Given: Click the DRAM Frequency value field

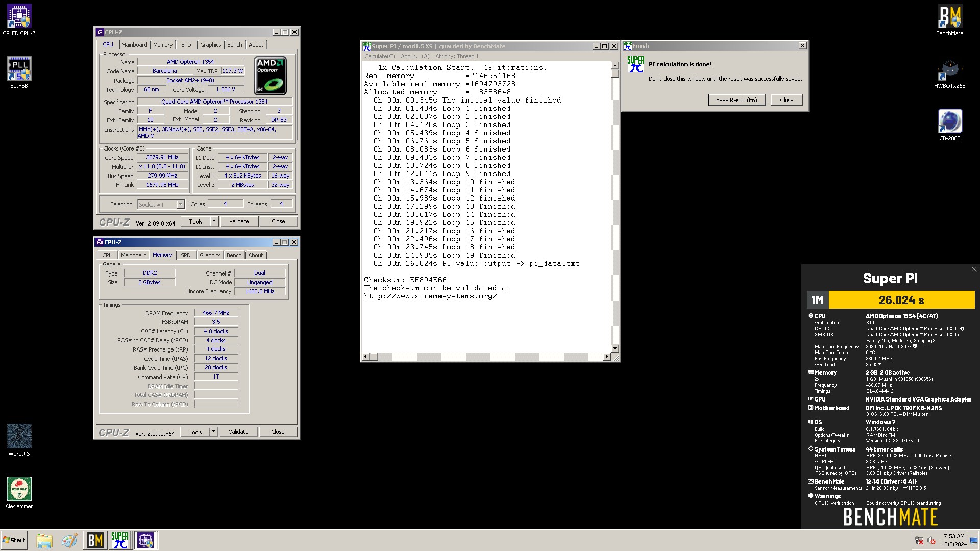Looking at the screenshot, I should [x=216, y=313].
